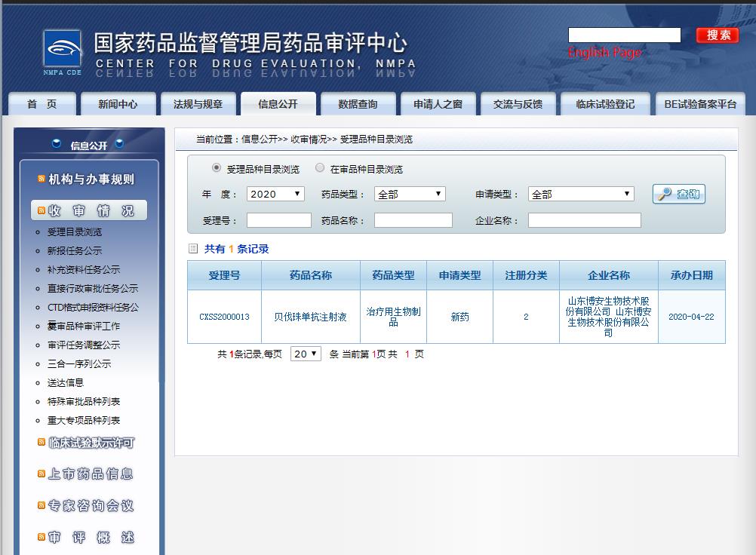The image size is (756, 555).
Task: Open the 临床试验登记 navigation tab
Action: click(606, 104)
